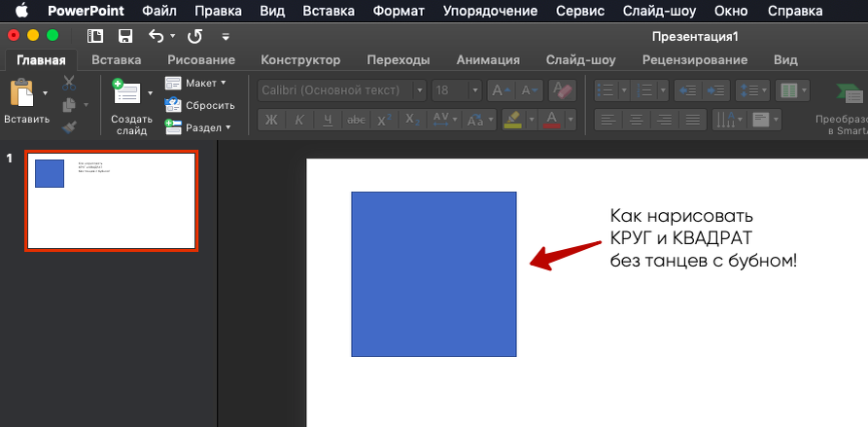Click the numbered list icon
Viewport: 868px width, 427px height.
coord(644,90)
